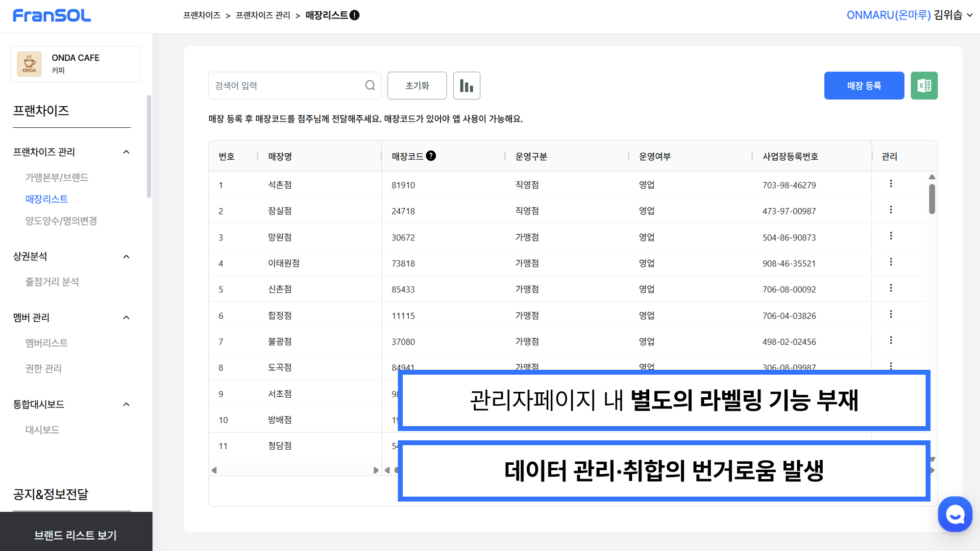Click the 공지&정보전달 section heading

coord(50,494)
